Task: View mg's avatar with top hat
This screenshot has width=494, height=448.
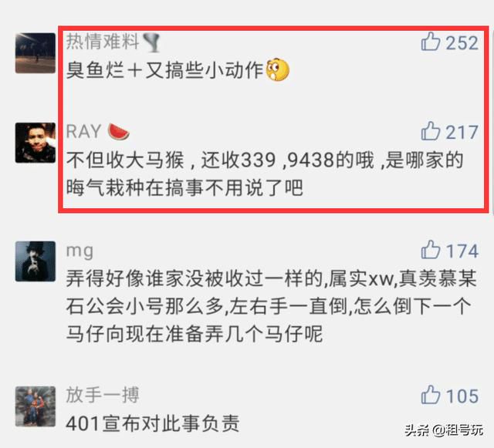Action: (36, 261)
